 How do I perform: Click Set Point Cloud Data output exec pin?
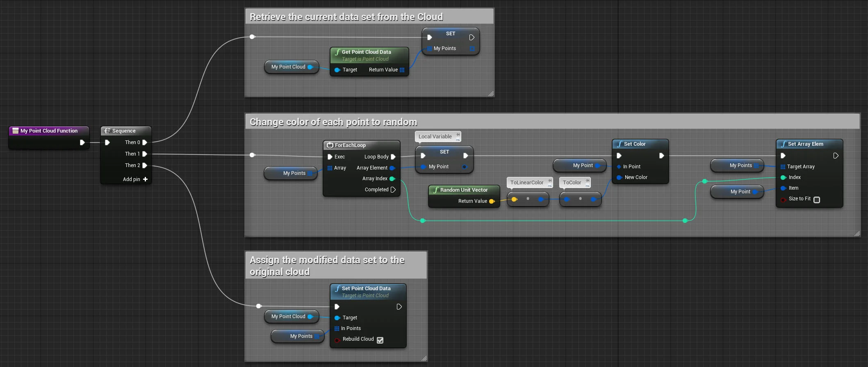399,307
